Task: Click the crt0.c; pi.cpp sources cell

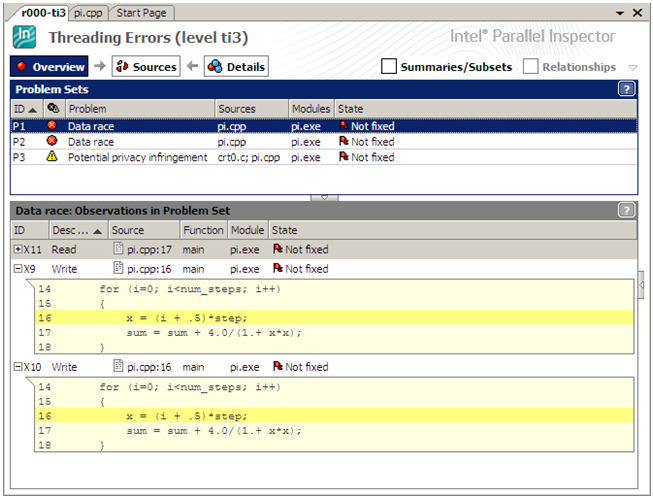Action: click(249, 157)
